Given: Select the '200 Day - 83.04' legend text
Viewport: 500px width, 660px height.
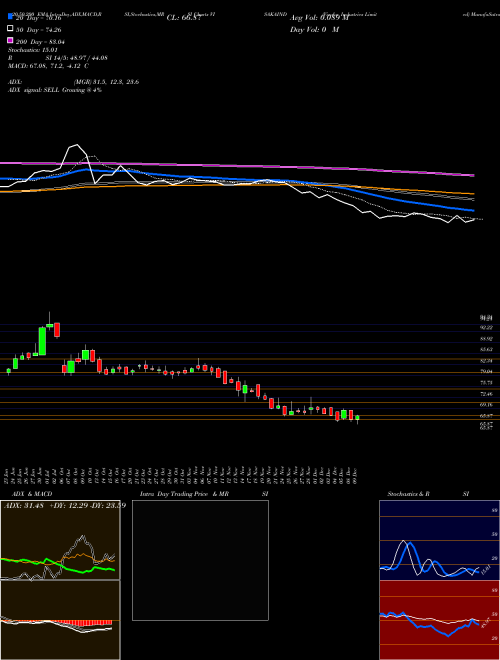Looking at the screenshot, I should pyautogui.click(x=40, y=41).
